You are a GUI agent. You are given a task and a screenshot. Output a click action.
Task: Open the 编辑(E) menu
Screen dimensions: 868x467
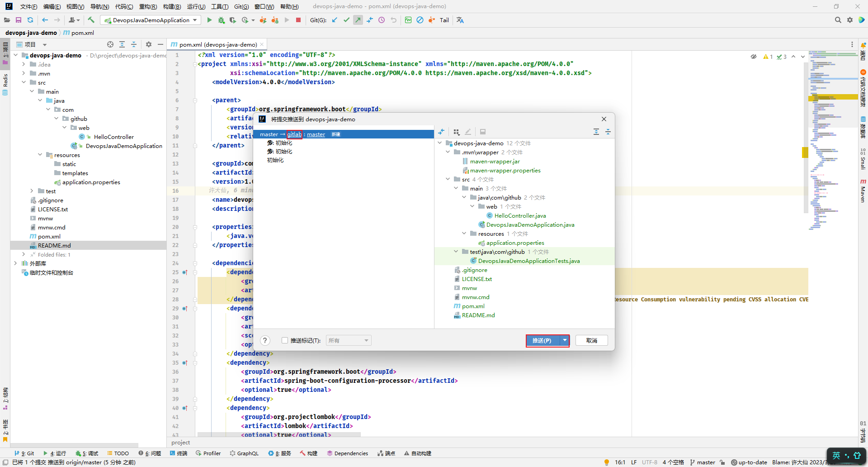coord(52,6)
